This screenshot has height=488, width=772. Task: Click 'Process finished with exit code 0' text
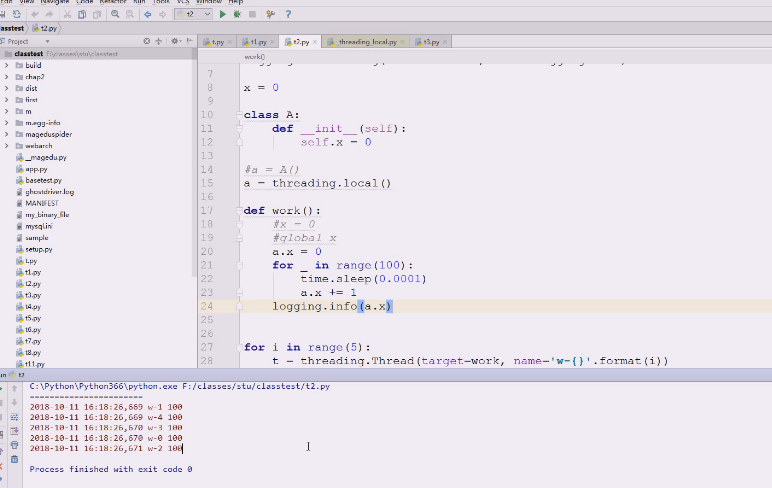(111, 469)
